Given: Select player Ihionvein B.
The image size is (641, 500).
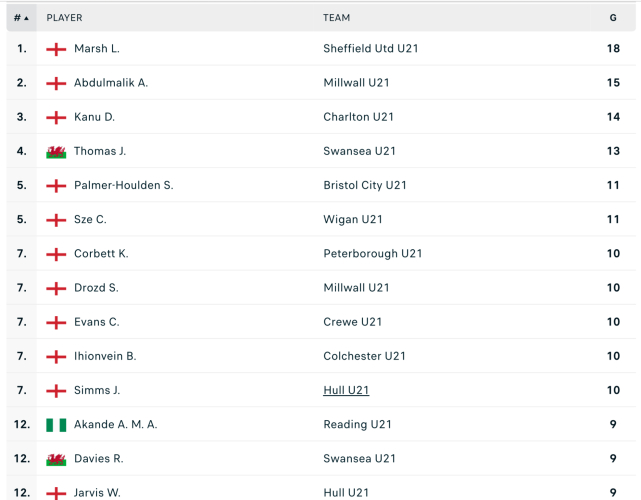Looking at the screenshot, I should [105, 356].
